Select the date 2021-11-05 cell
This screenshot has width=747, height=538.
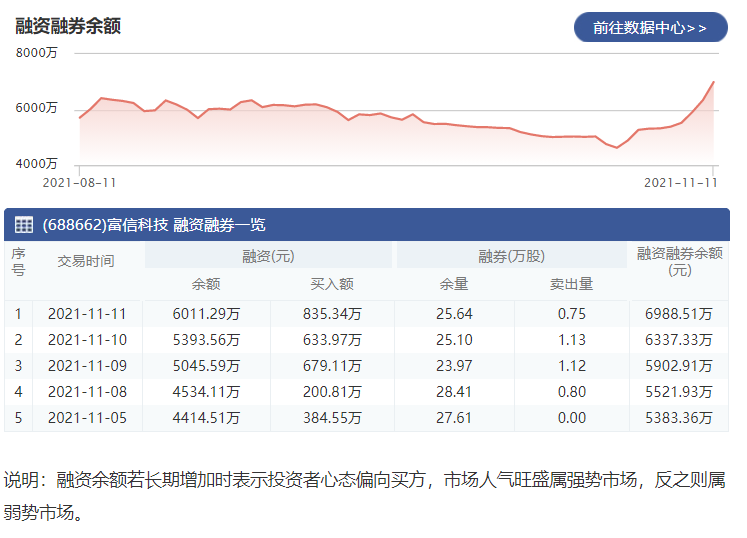click(87, 418)
